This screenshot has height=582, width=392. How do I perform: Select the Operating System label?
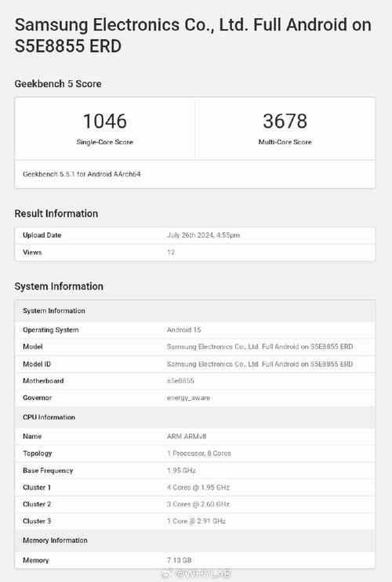coord(51,330)
